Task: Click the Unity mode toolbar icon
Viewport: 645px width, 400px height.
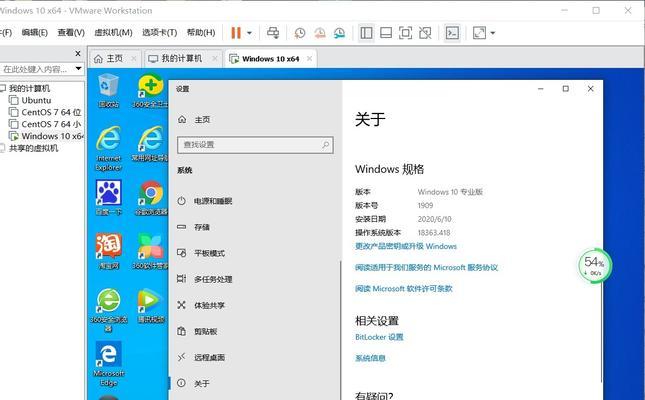Action: [425, 33]
